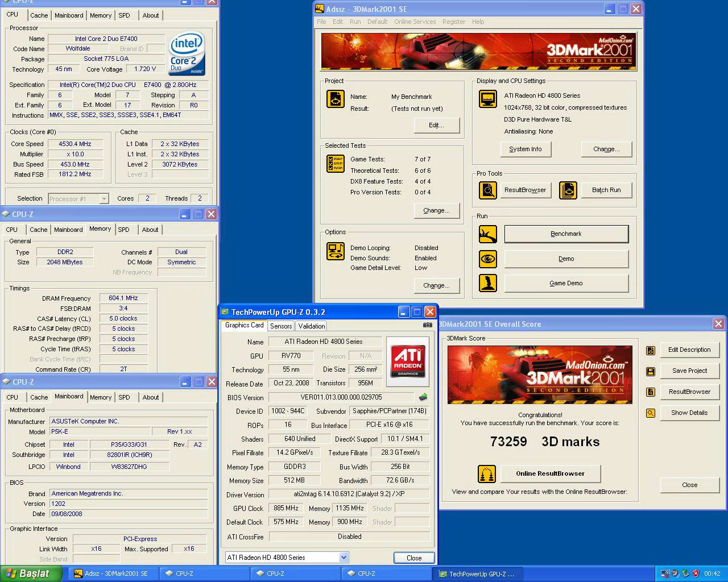
Task: Open SPD tab in Memory CPU-Z window
Action: tap(123, 230)
